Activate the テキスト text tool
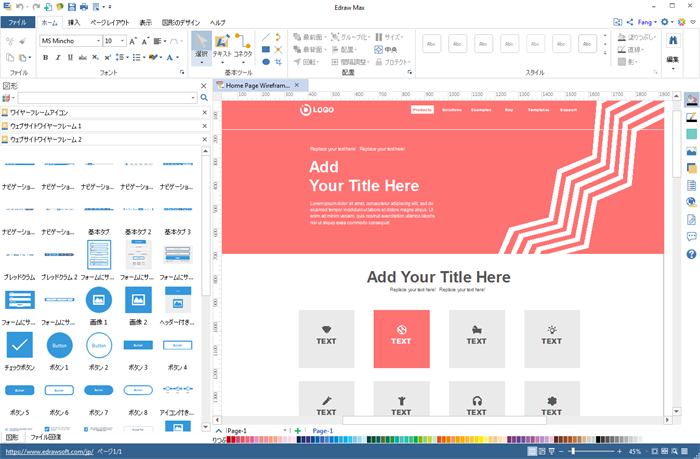Image resolution: width=700 pixels, height=459 pixels. point(222,48)
